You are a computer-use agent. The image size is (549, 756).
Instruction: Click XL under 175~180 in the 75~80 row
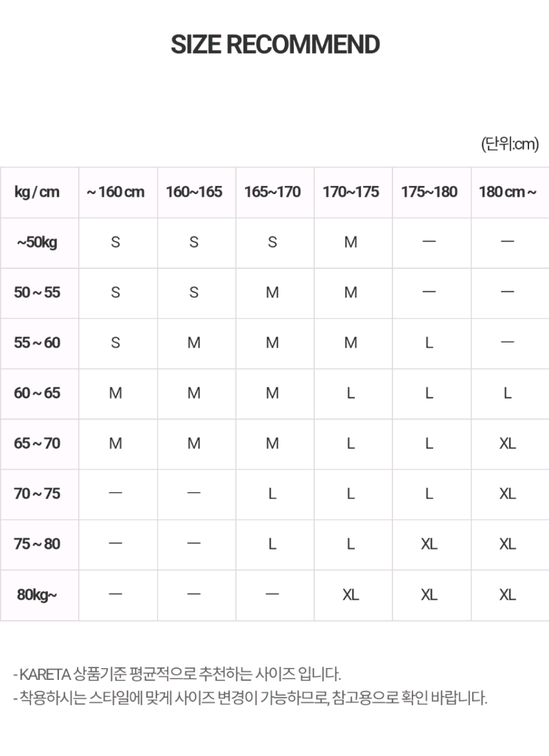429,544
